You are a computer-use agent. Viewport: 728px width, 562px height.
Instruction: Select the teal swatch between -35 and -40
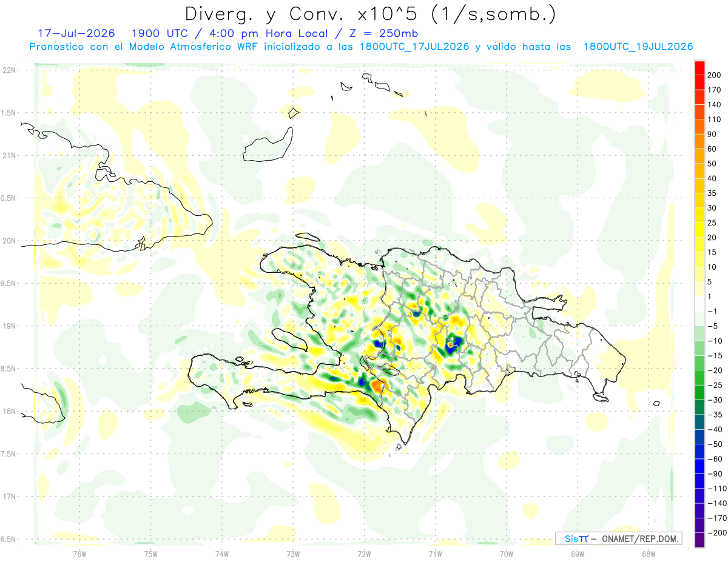pyautogui.click(x=699, y=422)
